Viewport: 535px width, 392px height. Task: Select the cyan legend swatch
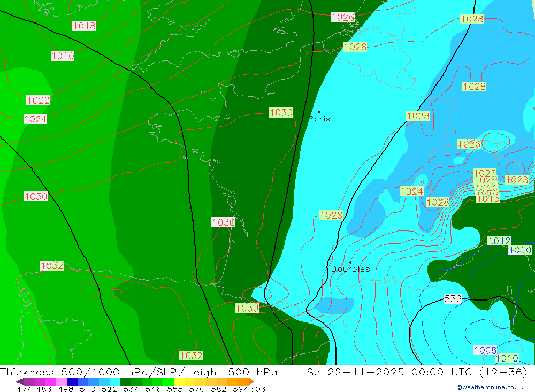pos(115,381)
